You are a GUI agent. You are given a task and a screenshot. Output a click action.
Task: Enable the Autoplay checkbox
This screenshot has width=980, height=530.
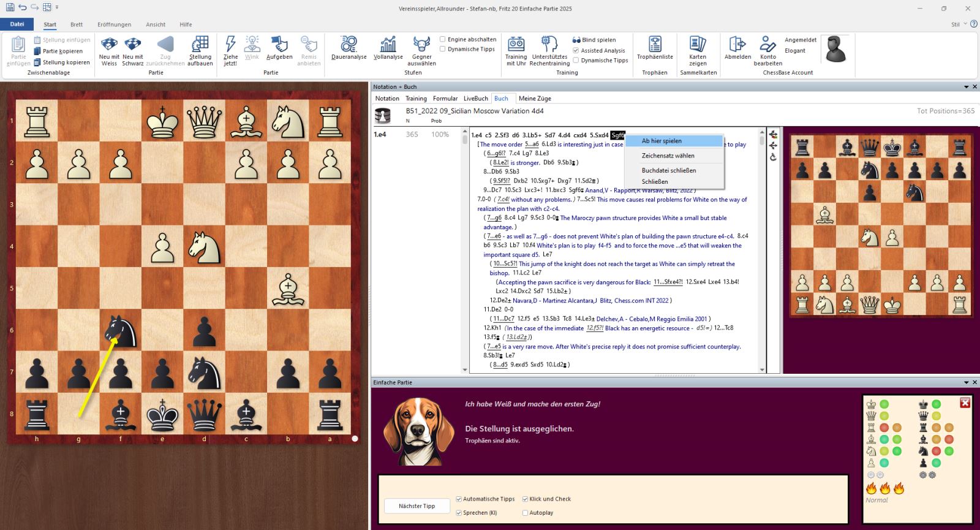[526, 513]
